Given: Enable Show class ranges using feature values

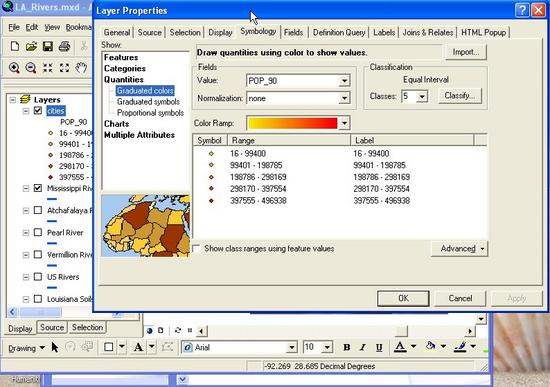Looking at the screenshot, I should (x=196, y=249).
